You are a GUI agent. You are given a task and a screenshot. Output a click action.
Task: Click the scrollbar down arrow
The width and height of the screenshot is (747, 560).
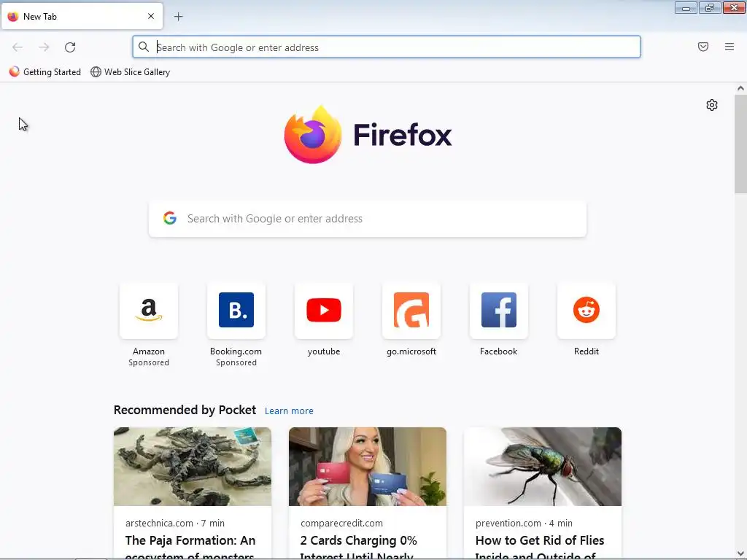click(740, 554)
